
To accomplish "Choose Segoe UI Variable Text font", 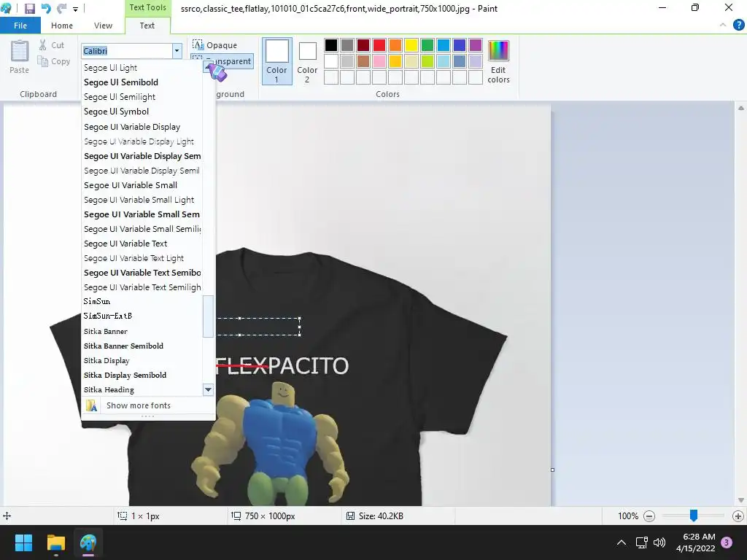I will coord(142,244).
